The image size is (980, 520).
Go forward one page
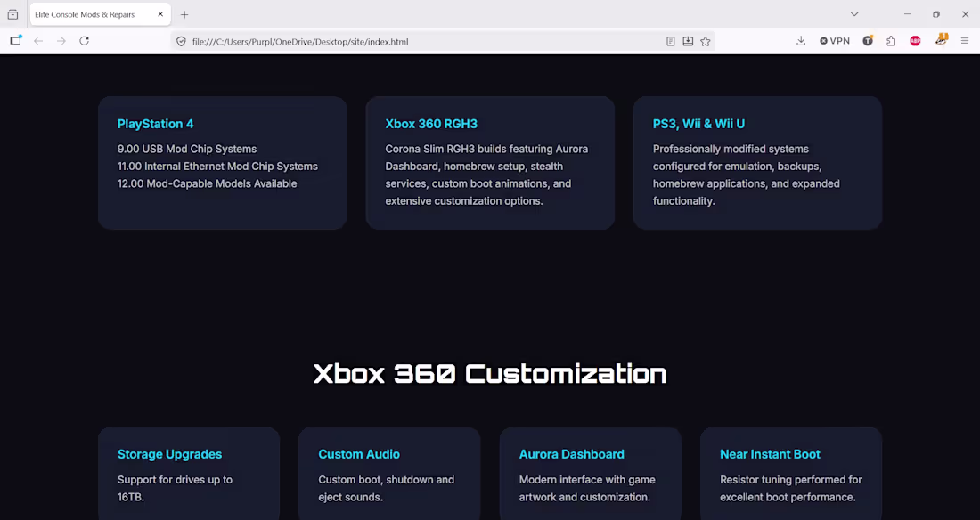click(x=61, y=41)
